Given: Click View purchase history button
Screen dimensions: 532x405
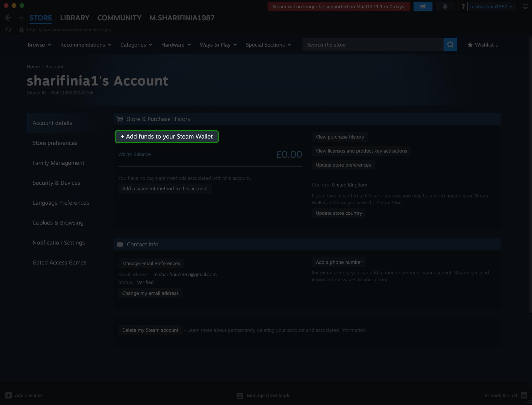Looking at the screenshot, I should 340,137.
